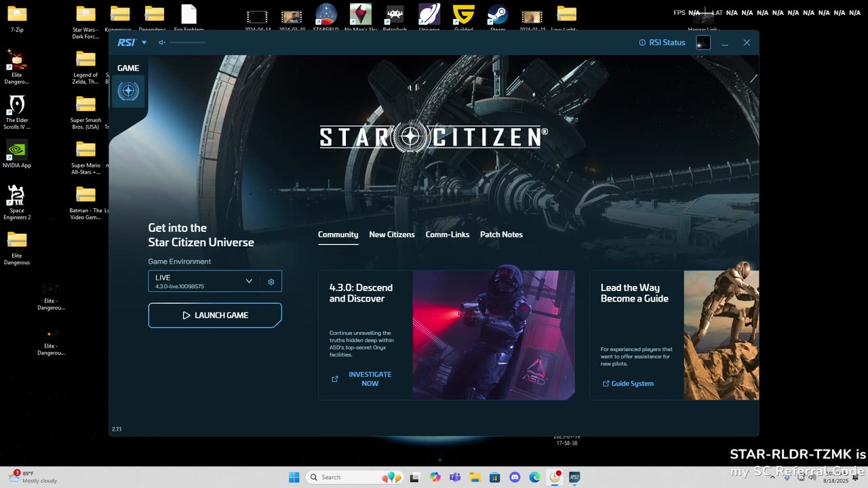The image size is (868, 488).
Task: Adjust the launcher volume slider
Action: pos(188,43)
